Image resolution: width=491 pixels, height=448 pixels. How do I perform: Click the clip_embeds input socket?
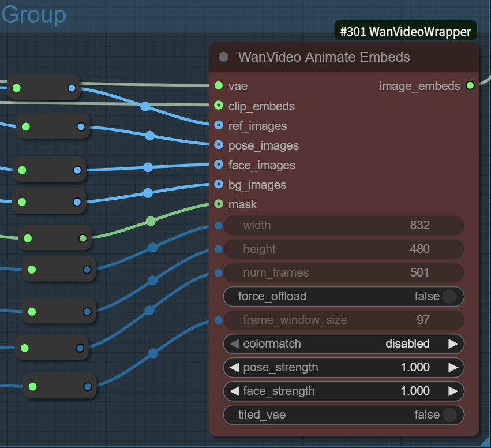click(x=219, y=106)
